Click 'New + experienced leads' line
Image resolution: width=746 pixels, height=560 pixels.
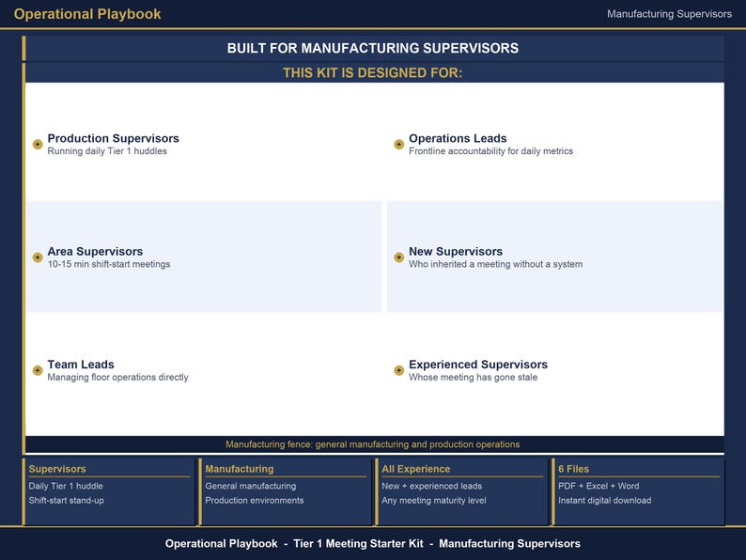(x=432, y=487)
